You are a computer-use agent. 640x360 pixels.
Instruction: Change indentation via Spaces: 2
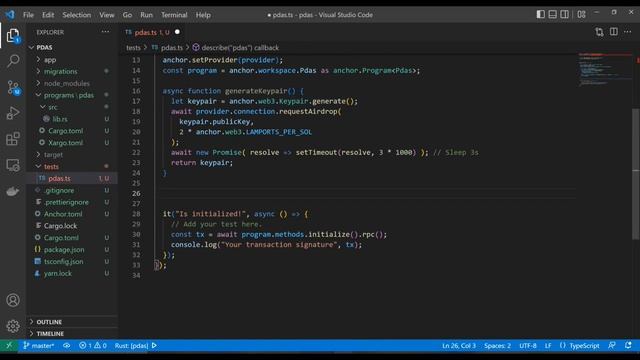pos(497,345)
